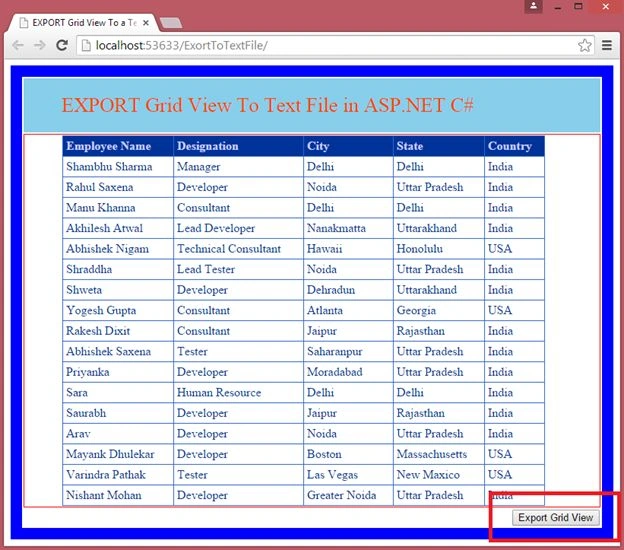Click the browser back arrow

(18, 45)
